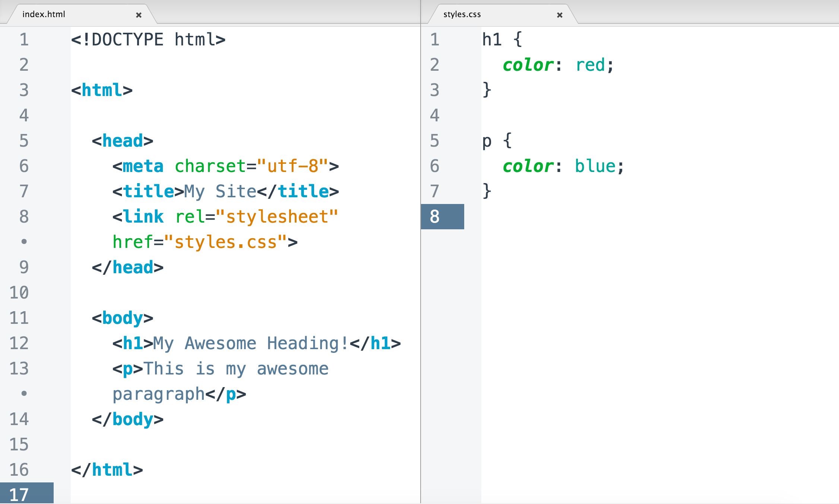Click the href="styles.css" attribute

click(205, 242)
